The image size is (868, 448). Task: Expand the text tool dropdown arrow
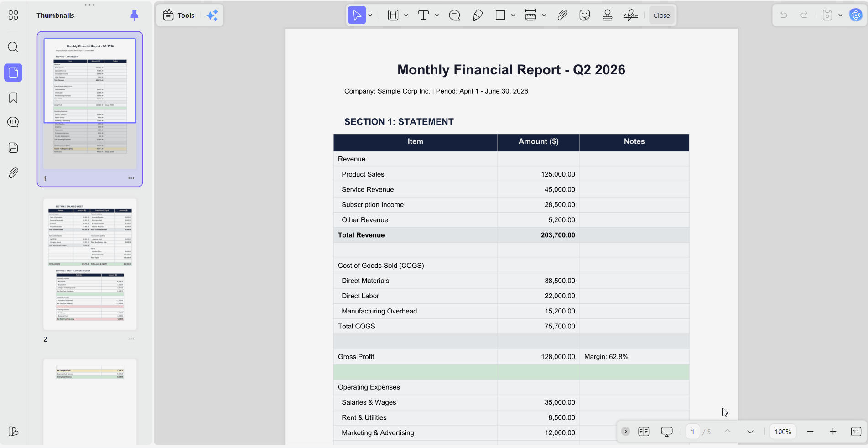click(x=437, y=16)
